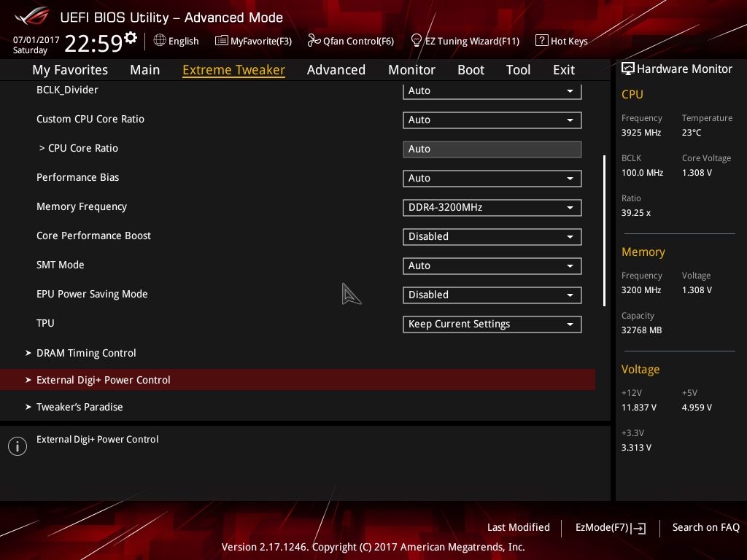Viewport: 747px width, 560px height.
Task: Click Custom CPU Core Ratio label
Action: 90,119
